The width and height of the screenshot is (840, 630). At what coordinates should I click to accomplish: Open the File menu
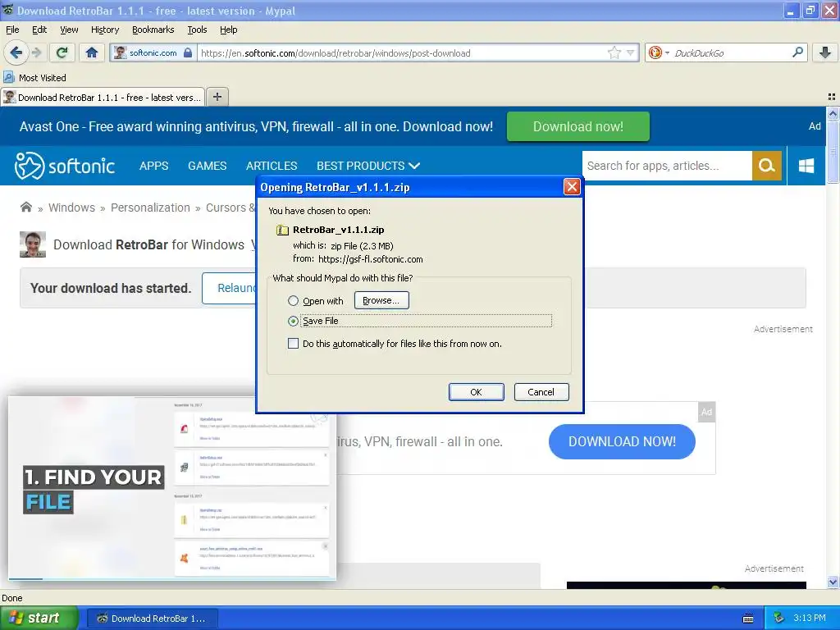point(12,30)
